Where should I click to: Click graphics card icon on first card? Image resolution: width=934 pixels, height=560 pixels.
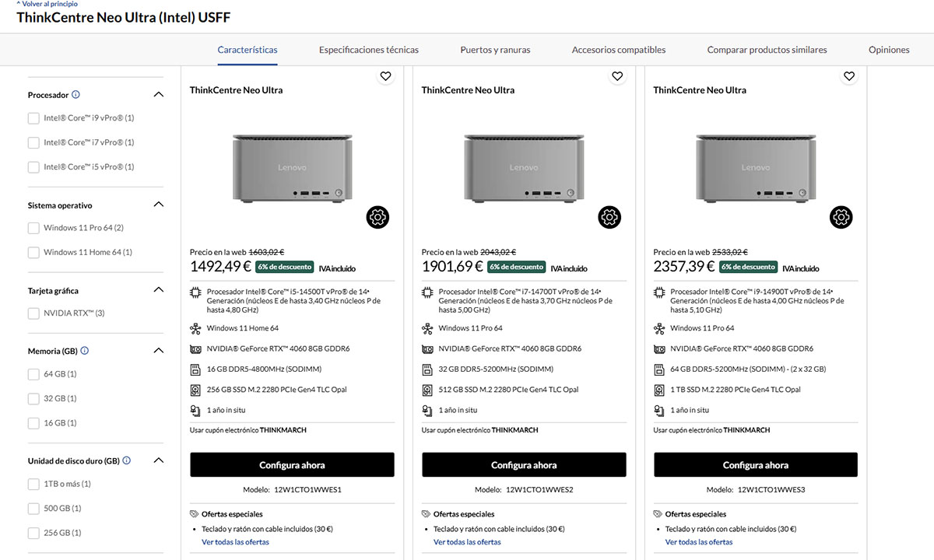[195, 349]
